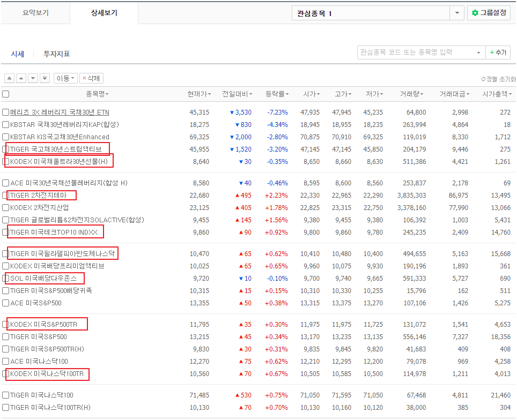Open 메리츠 3X 레버리지 국채30년 ETN link
Image resolution: width=517 pixels, height=420 pixels.
(60, 112)
